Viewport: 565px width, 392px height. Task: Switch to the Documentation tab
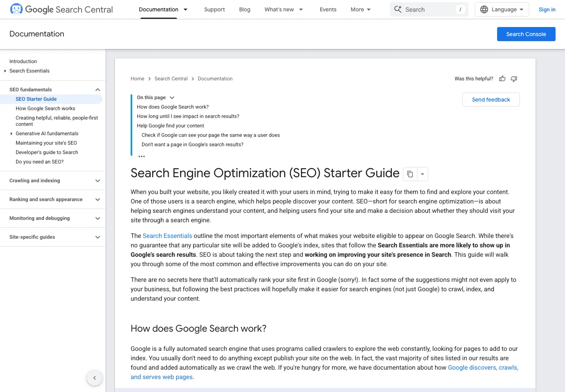click(x=159, y=9)
